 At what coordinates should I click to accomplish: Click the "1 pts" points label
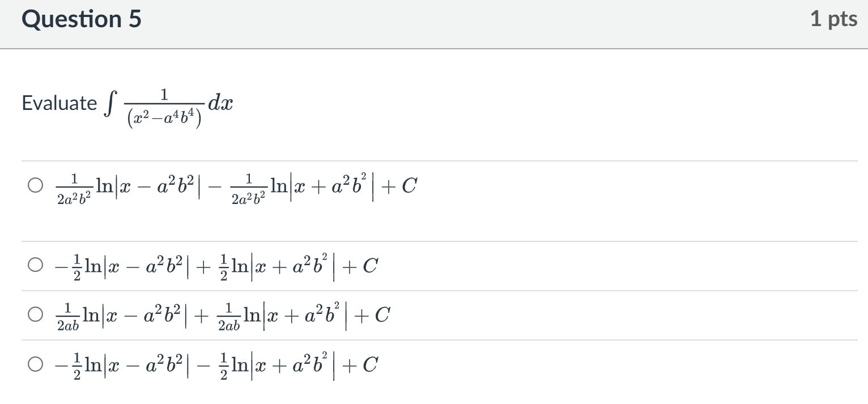(833, 20)
